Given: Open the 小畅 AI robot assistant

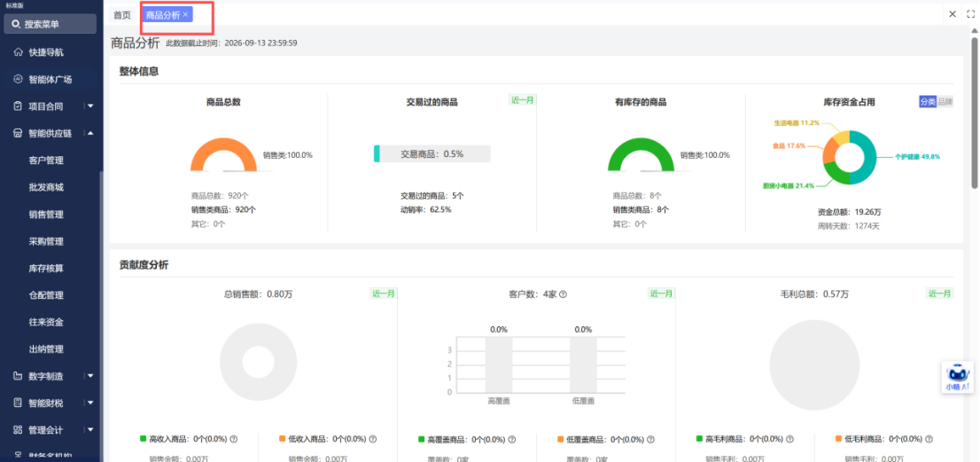Looking at the screenshot, I should pos(958,378).
